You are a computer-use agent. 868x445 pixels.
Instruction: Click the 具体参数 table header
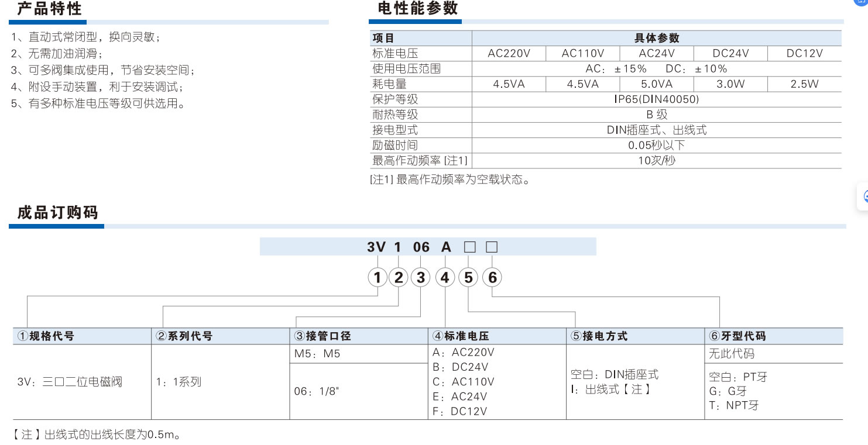click(657, 39)
